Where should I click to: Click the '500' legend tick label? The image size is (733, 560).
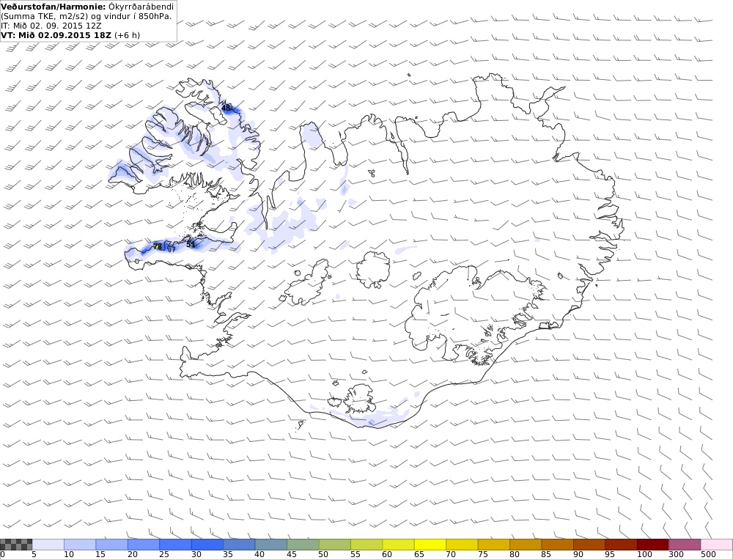(x=709, y=554)
